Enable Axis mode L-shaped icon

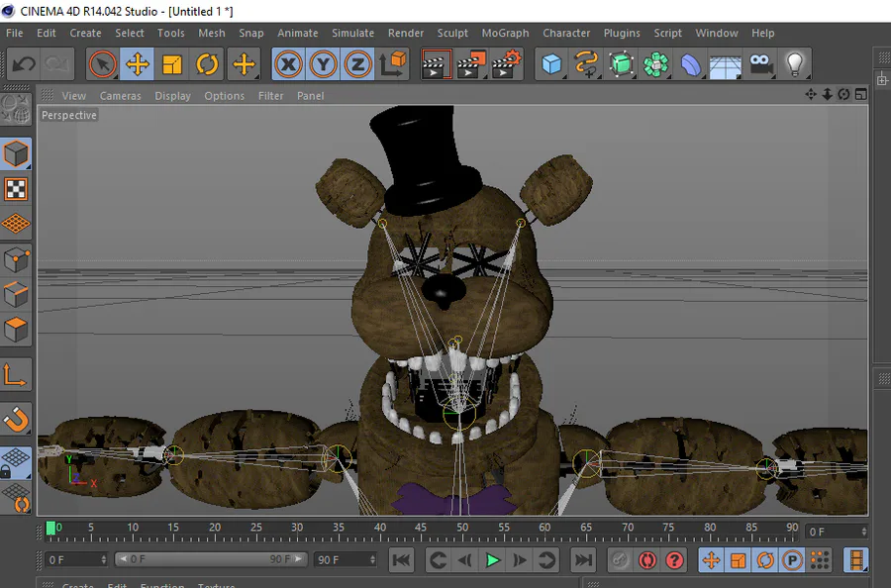coord(16,375)
